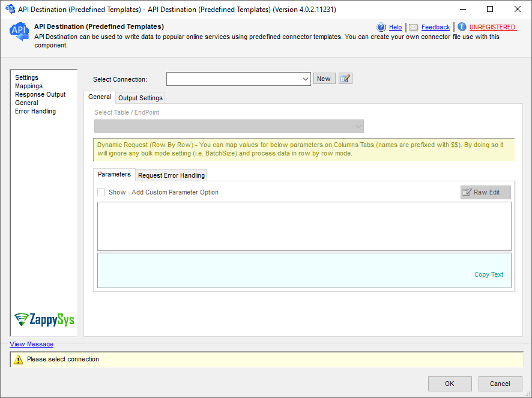Click the UNREGISTERED link
The height and width of the screenshot is (398, 532).
(492, 27)
